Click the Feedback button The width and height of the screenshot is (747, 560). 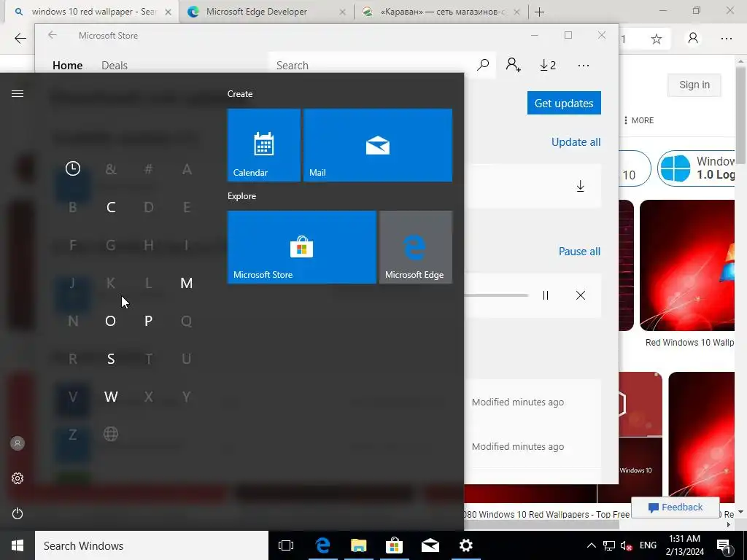675,507
